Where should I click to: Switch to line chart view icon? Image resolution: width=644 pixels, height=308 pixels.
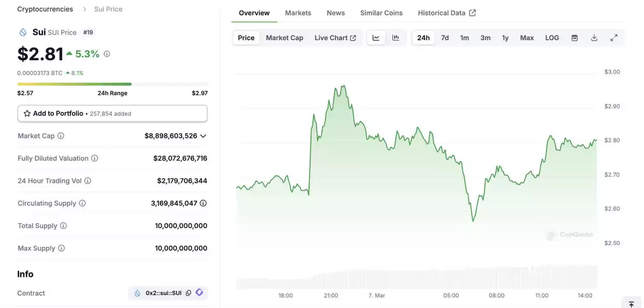[x=376, y=38]
